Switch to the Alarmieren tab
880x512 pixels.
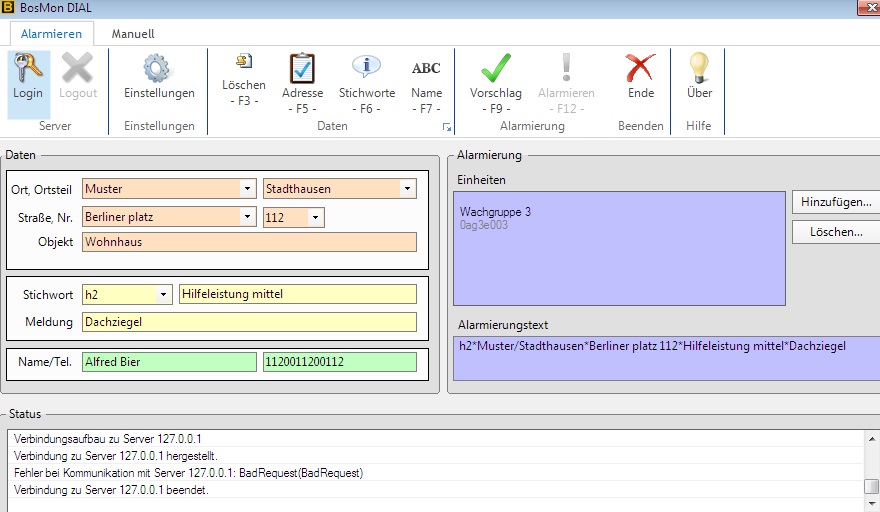coord(51,33)
